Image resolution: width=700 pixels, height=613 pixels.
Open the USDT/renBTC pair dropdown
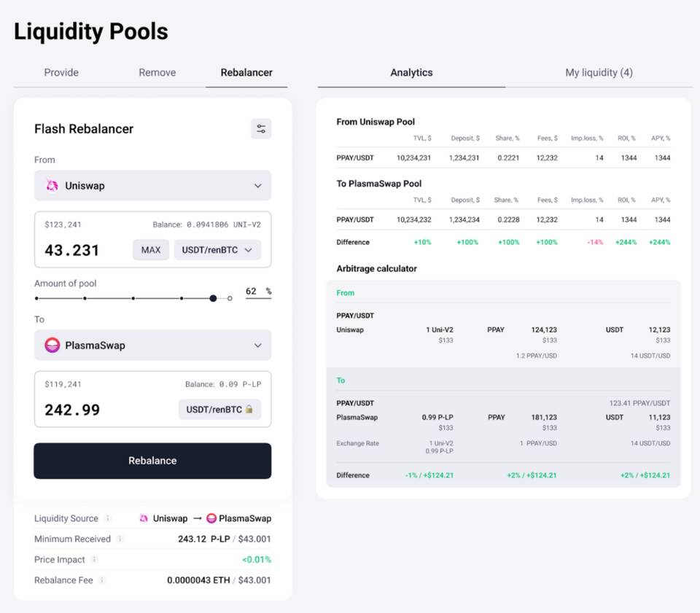pyautogui.click(x=217, y=250)
